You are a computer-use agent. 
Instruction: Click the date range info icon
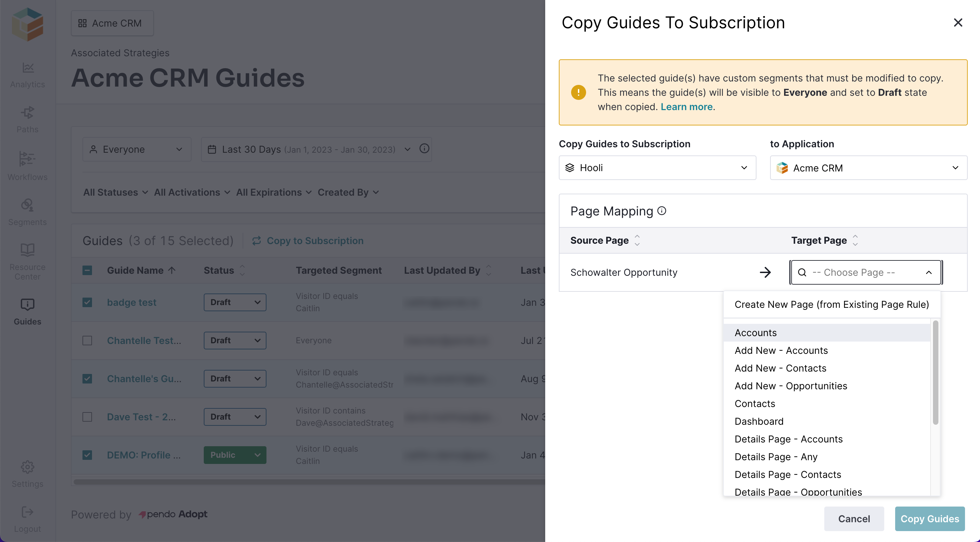click(x=424, y=148)
